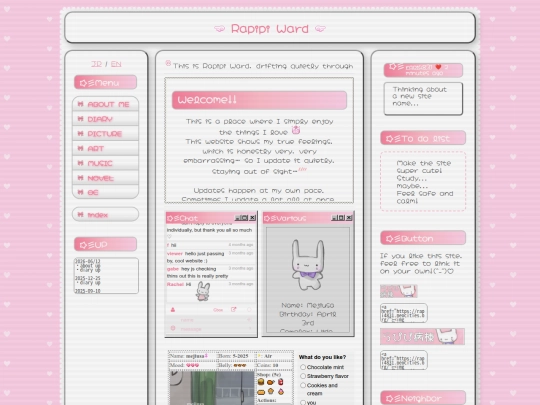The width and height of the screenshot is (540, 405).
Task: Switch language to JP
Action: point(96,64)
